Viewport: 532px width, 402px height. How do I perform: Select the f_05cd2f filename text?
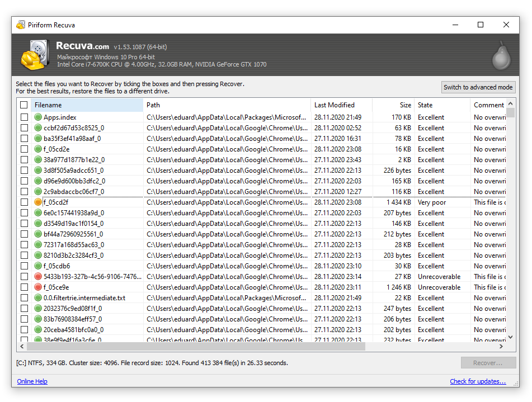point(56,202)
